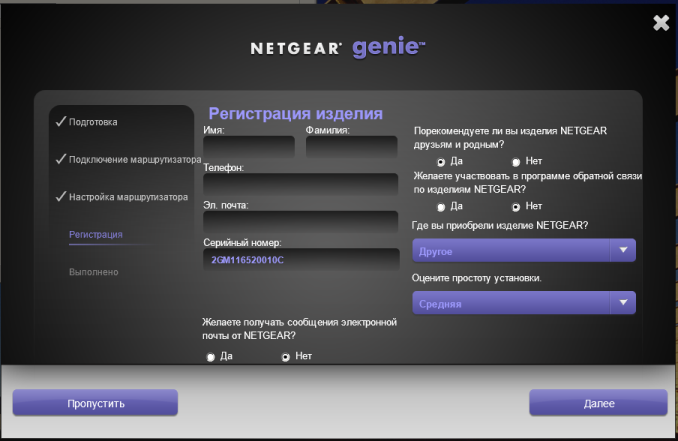Open the Средняя installation rating dropdown
The width and height of the screenshot is (678, 441).
524,303
